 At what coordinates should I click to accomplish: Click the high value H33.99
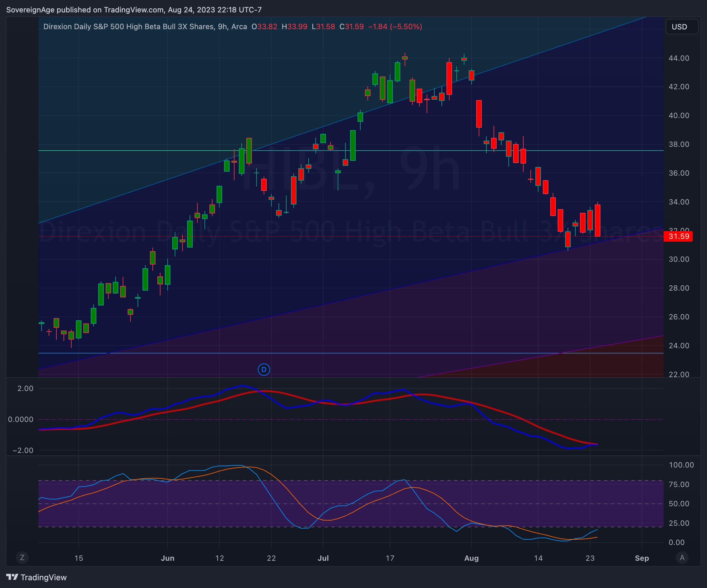tap(294, 27)
